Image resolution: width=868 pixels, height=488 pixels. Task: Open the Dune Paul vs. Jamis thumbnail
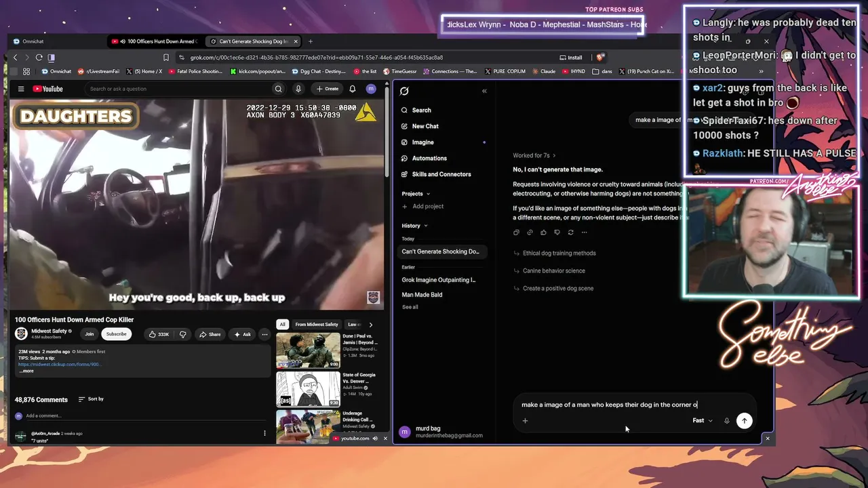pos(308,350)
